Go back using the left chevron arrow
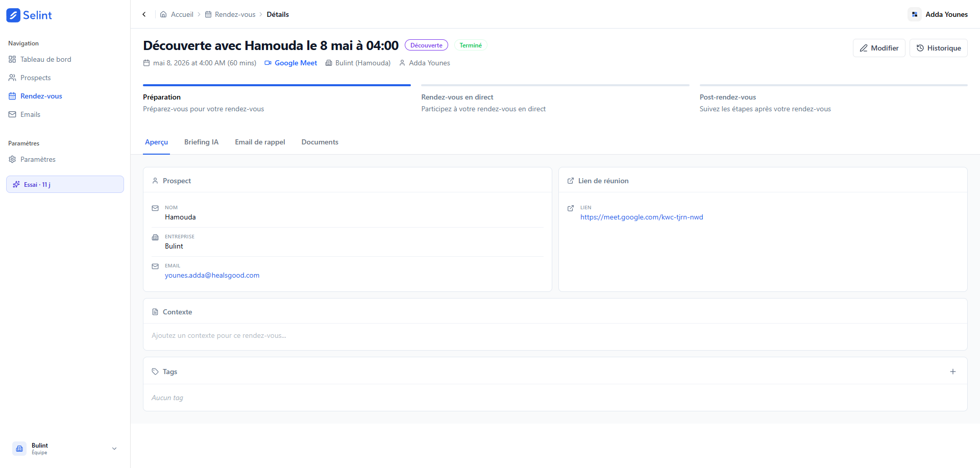980x468 pixels. [144, 14]
